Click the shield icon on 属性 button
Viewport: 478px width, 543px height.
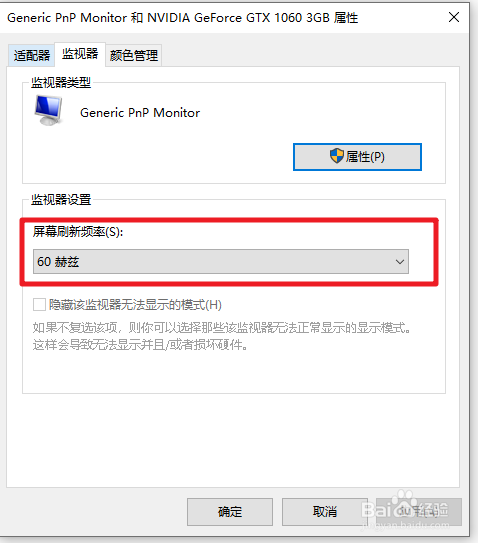click(336, 156)
